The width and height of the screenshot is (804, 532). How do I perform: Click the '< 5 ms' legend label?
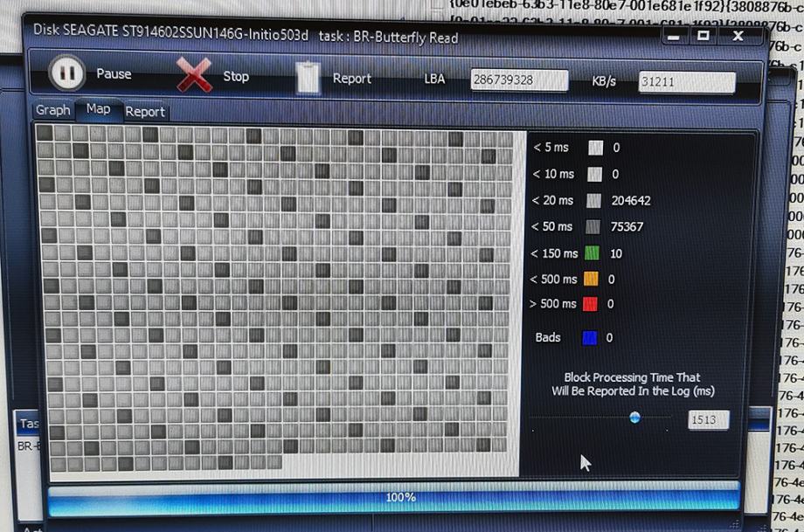click(551, 148)
